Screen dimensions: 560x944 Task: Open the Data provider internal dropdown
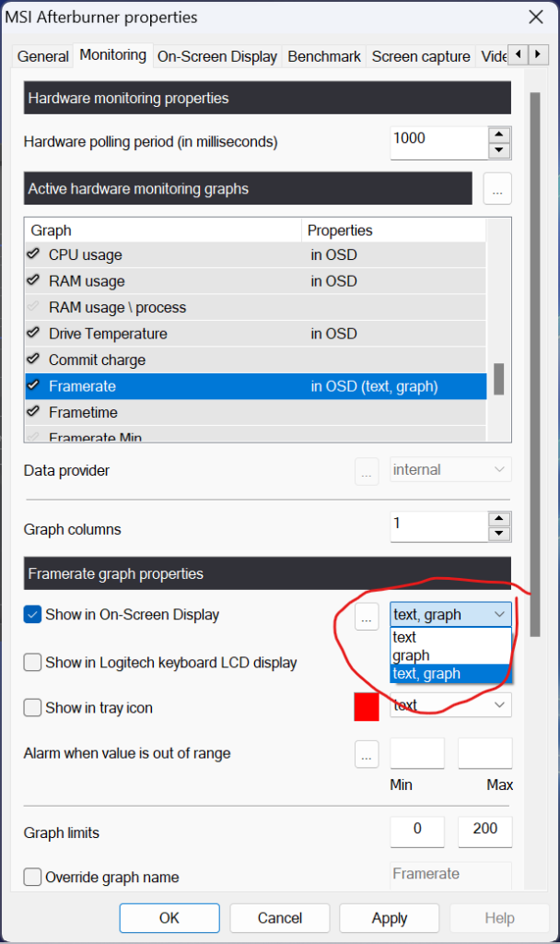[450, 469]
